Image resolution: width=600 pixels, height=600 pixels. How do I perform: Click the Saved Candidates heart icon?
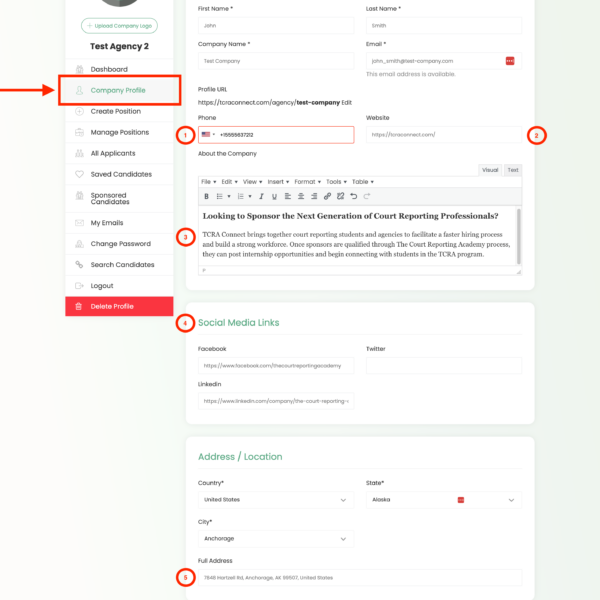pos(79,174)
